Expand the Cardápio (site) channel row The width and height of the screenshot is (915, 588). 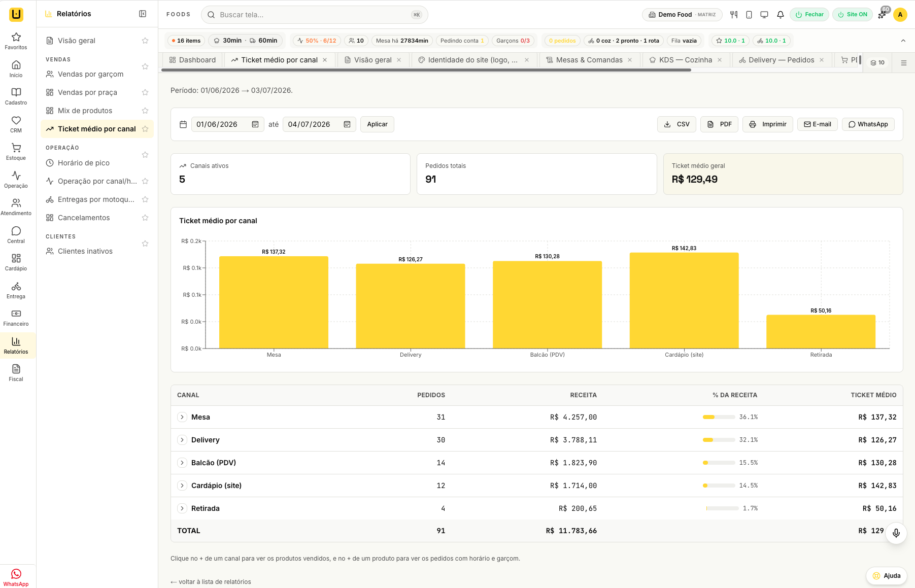pyautogui.click(x=182, y=486)
